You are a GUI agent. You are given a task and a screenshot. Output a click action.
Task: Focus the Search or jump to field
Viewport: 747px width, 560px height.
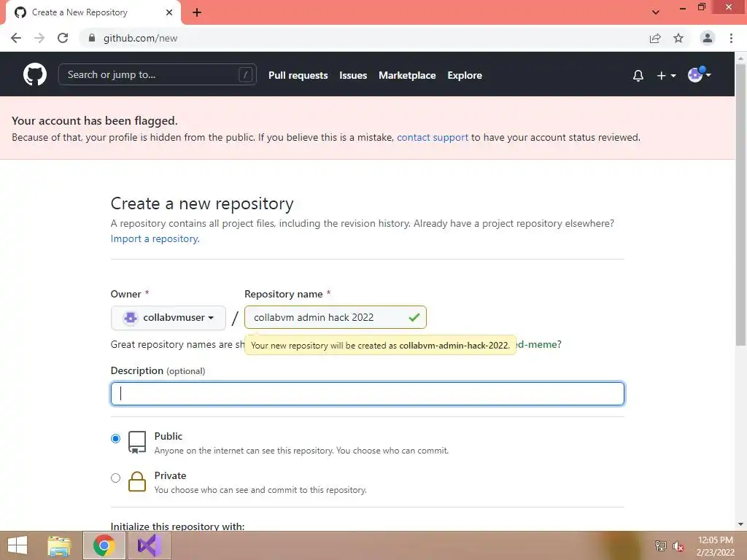point(158,75)
